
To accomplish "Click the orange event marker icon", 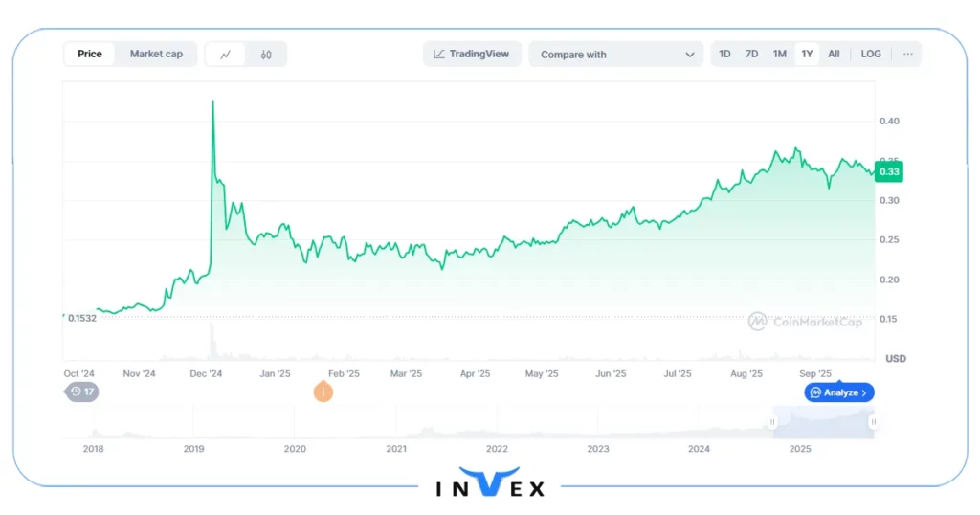I will click(323, 391).
